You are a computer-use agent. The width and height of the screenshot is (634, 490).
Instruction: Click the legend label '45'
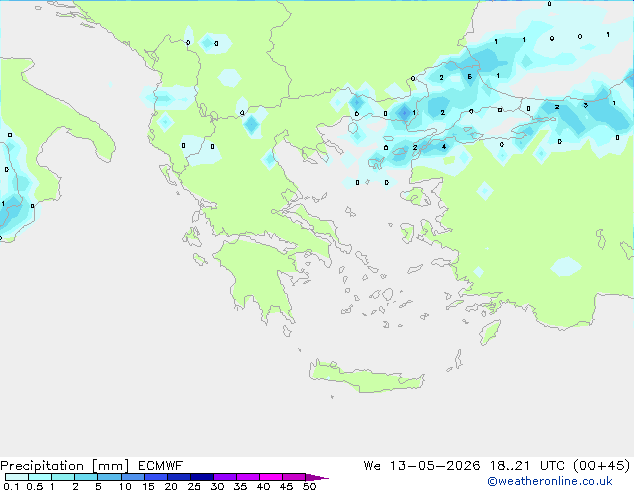pyautogui.click(x=286, y=486)
